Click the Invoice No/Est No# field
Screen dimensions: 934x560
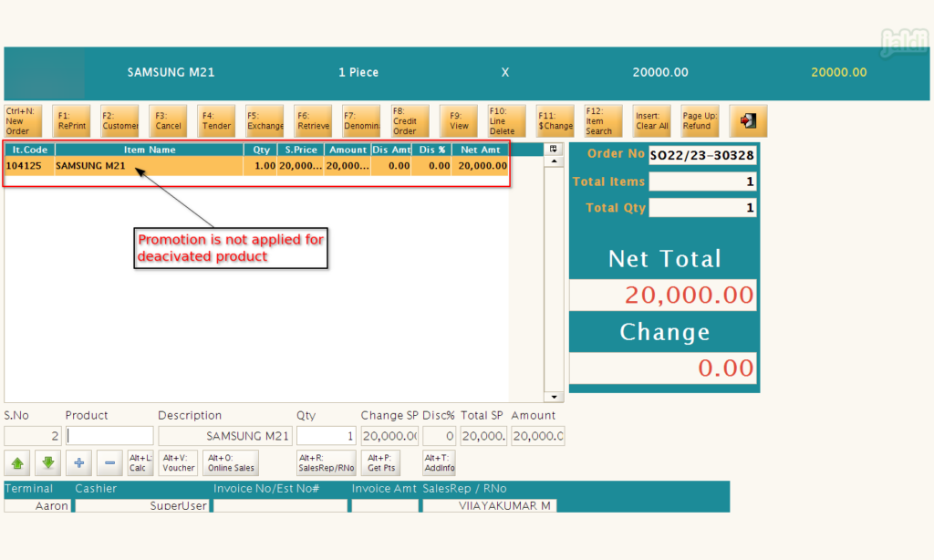point(280,506)
